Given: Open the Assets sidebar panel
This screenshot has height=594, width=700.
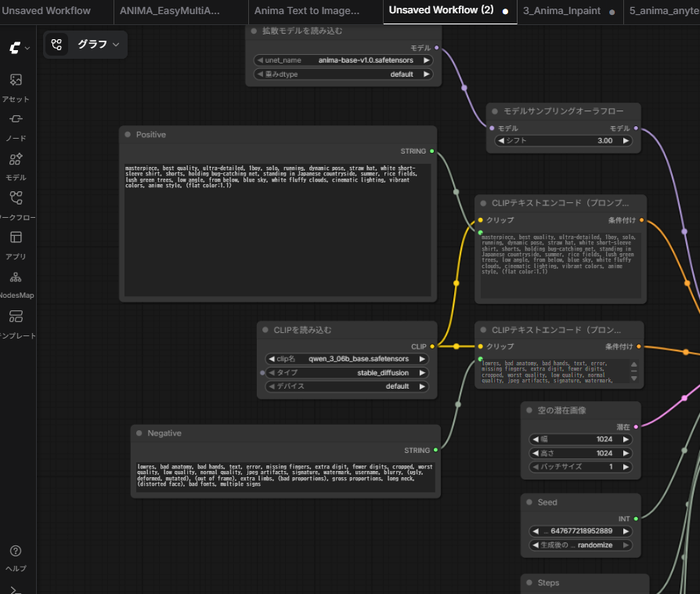Looking at the screenshot, I should tap(16, 88).
